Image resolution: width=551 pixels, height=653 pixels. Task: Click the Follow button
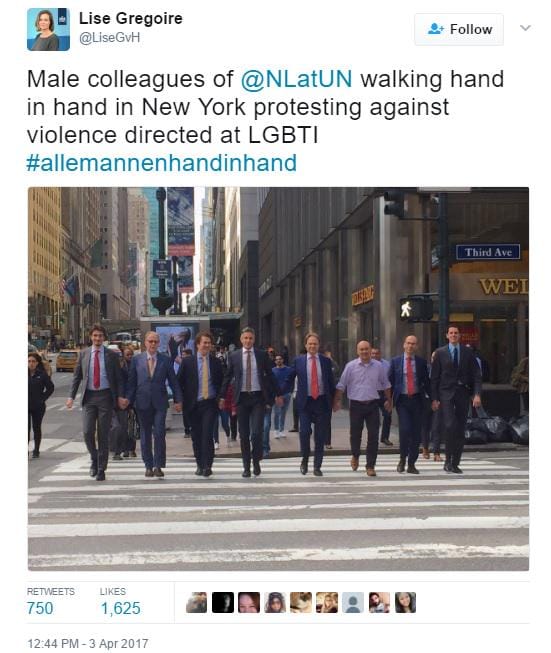tap(459, 29)
